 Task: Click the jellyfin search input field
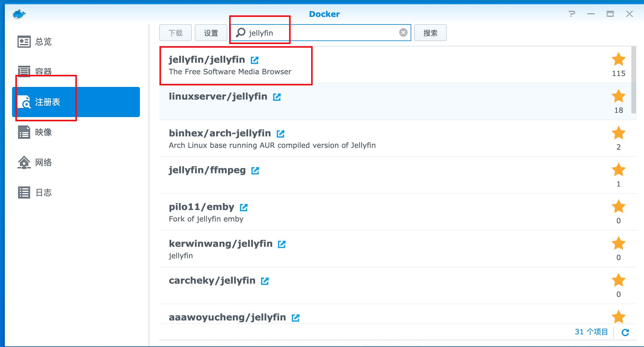click(321, 33)
